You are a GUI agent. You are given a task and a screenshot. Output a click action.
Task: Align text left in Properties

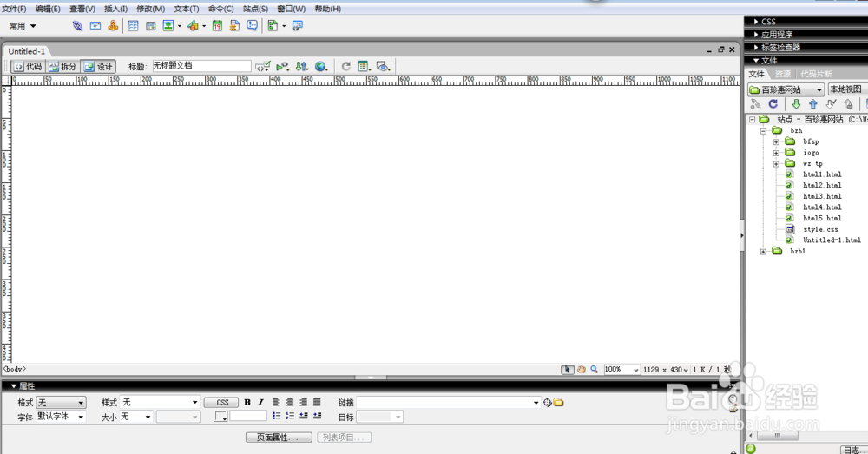pyautogui.click(x=276, y=403)
